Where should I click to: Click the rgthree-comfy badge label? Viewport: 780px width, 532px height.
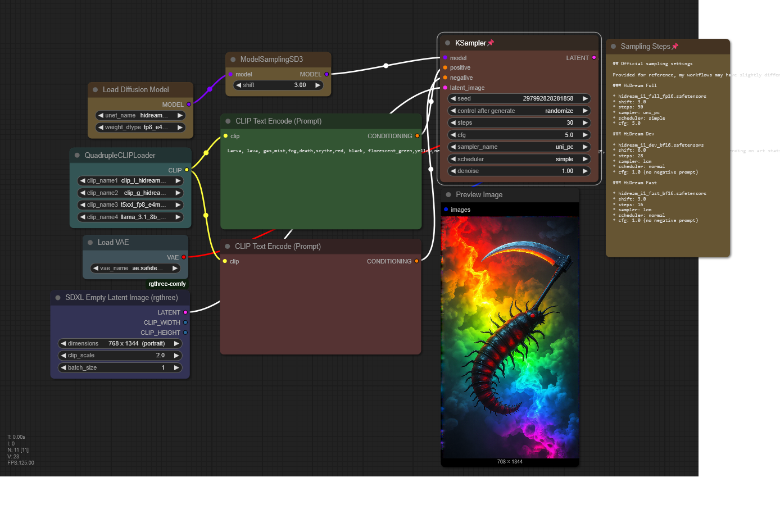click(167, 284)
